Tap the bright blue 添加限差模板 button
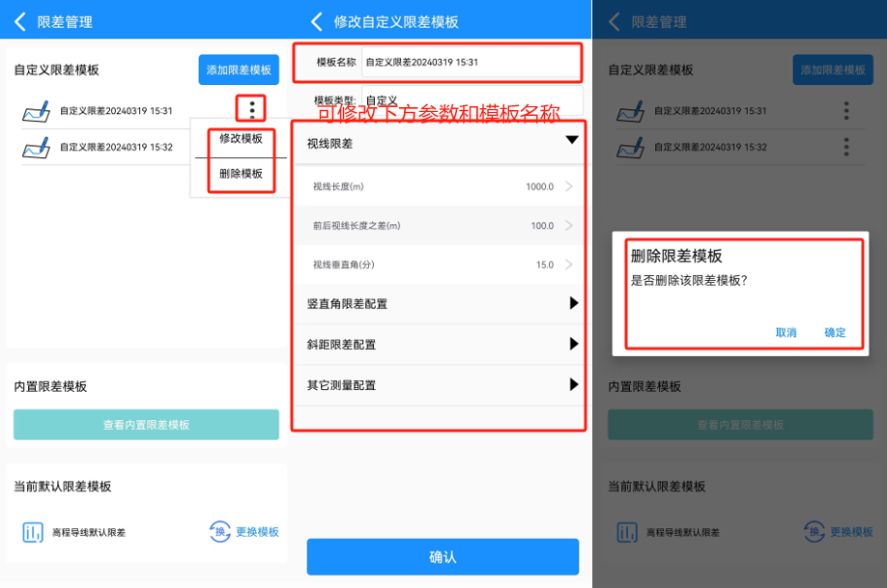Image resolution: width=887 pixels, height=588 pixels. point(239,70)
